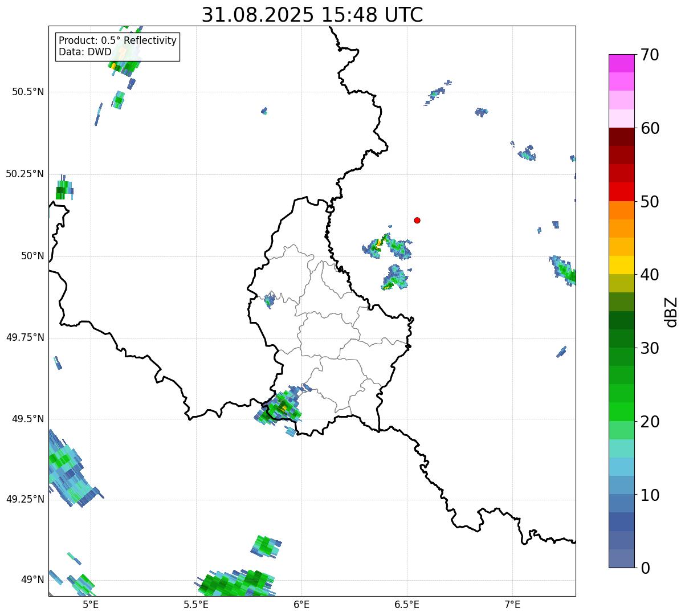Click the longitude label 7°E
Image resolution: width=685 pixels, height=616 pixels.
tap(512, 605)
